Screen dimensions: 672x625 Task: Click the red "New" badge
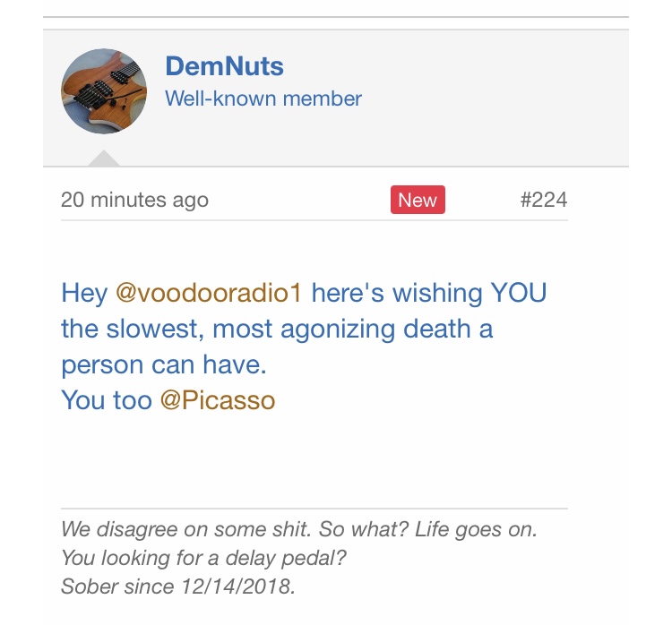click(418, 200)
